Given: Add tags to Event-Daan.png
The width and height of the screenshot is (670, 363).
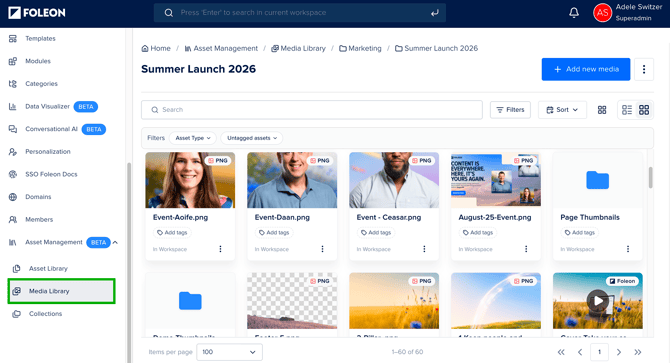Looking at the screenshot, I should point(274,233).
